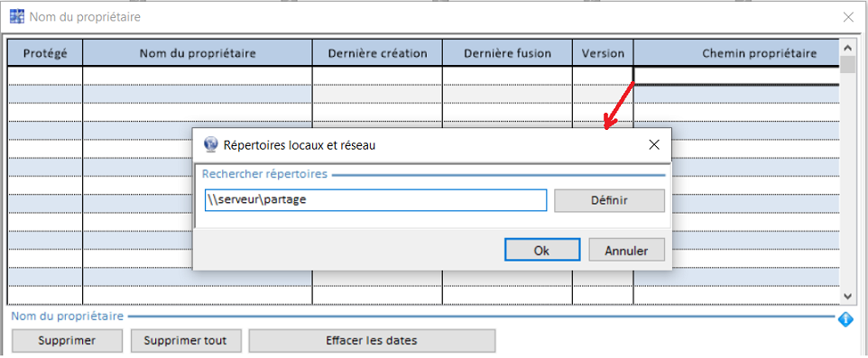The width and height of the screenshot is (868, 358).
Task: Click the Nom du propriétaire column header
Action: click(198, 53)
